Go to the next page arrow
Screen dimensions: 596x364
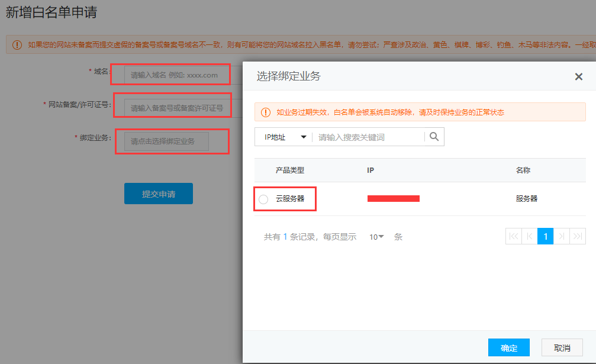click(561, 236)
